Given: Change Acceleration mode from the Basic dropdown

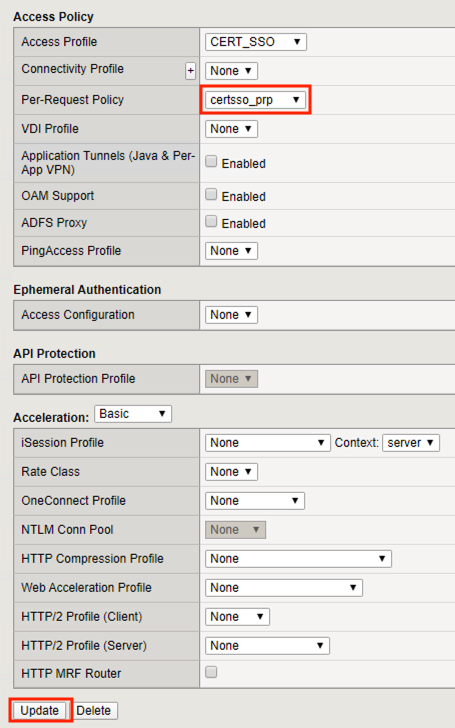Looking at the screenshot, I should 133,414.
